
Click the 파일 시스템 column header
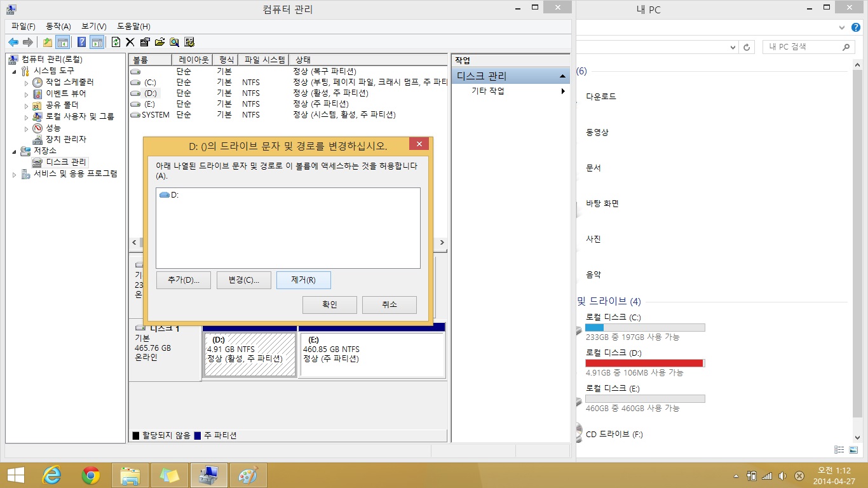point(264,60)
